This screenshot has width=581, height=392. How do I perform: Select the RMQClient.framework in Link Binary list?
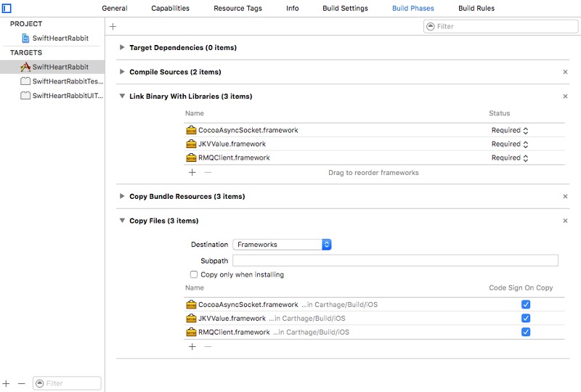click(234, 158)
